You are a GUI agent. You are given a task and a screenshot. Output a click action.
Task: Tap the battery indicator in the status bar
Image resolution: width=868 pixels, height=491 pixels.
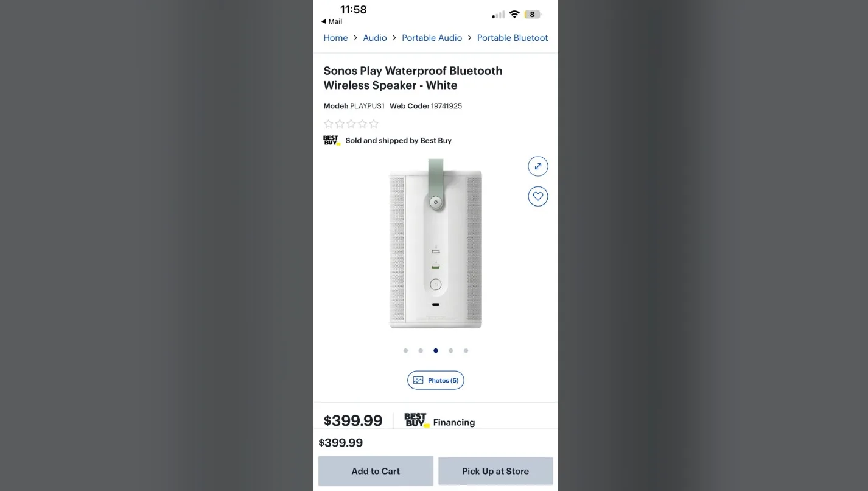533,15
